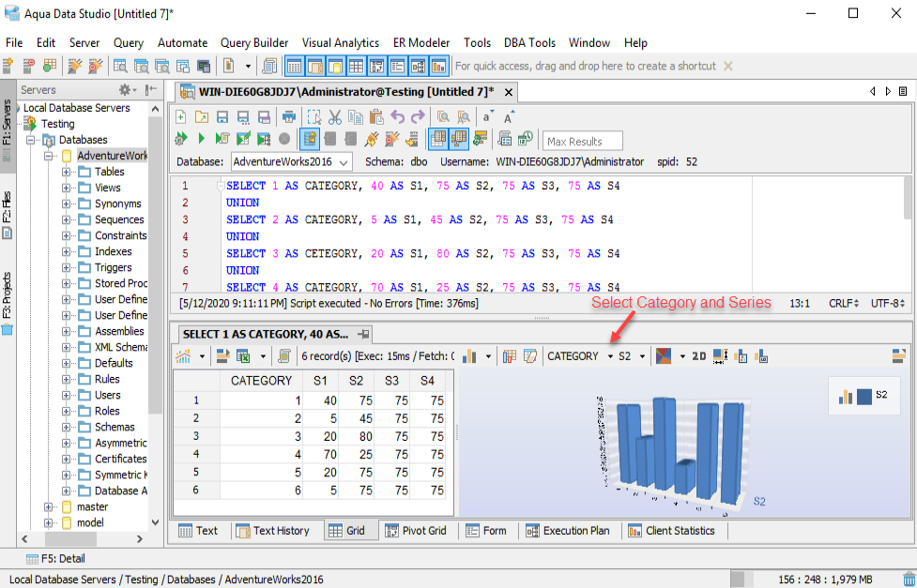
Task: Click the Redo arrow icon
Action: [x=418, y=117]
